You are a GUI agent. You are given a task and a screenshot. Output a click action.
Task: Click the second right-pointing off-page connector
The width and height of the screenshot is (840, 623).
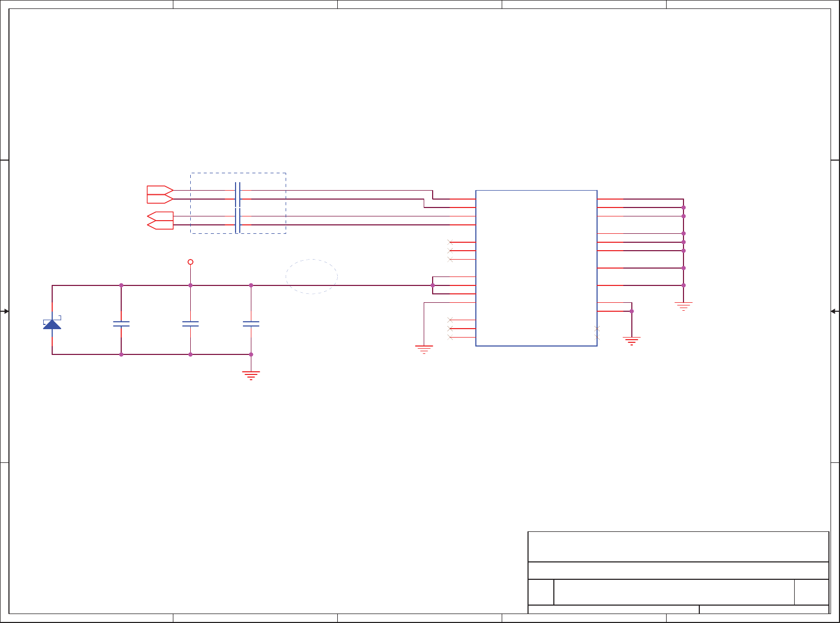coord(160,199)
